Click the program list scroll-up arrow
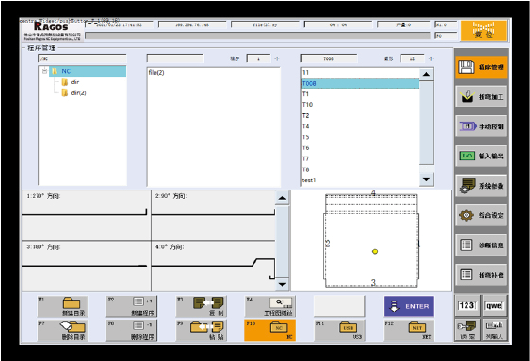This screenshot has width=530, height=361. (426, 74)
